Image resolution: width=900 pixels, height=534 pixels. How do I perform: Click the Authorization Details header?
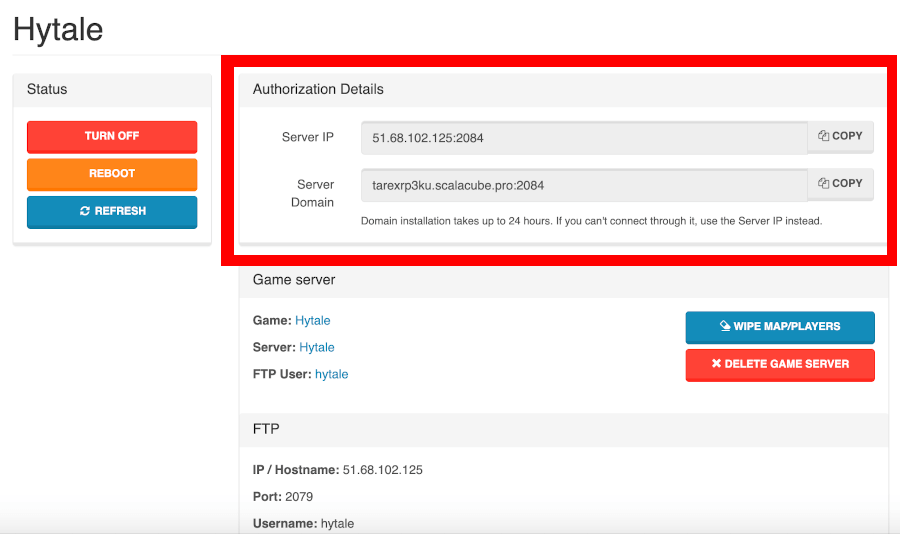[318, 89]
